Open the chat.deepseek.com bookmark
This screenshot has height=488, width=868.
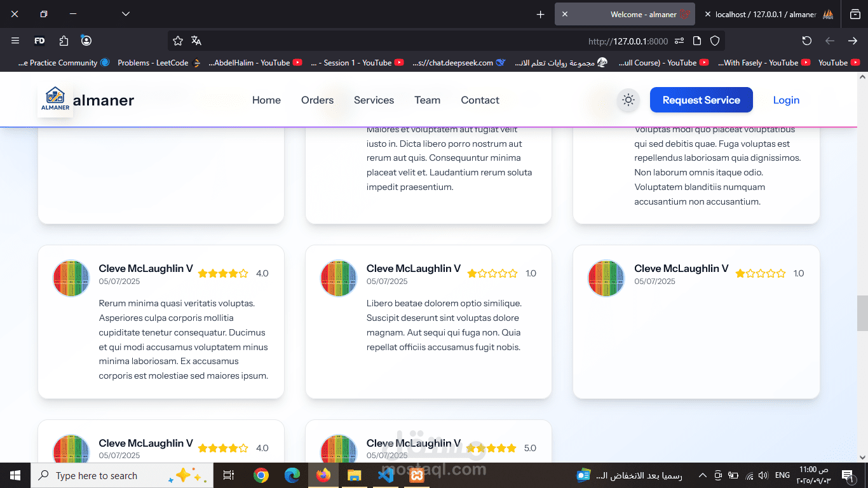coord(459,63)
